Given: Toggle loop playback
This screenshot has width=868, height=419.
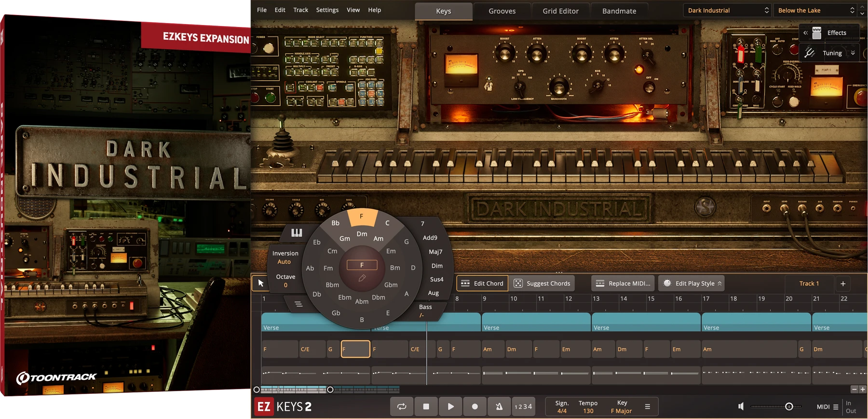Looking at the screenshot, I should pos(402,406).
